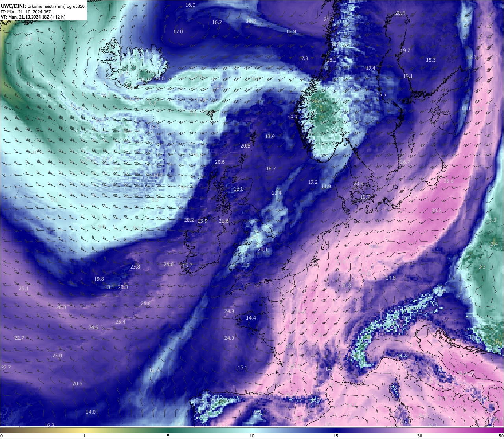Click the map value '24.5'
This screenshot has height=439, width=504.
tap(93, 327)
